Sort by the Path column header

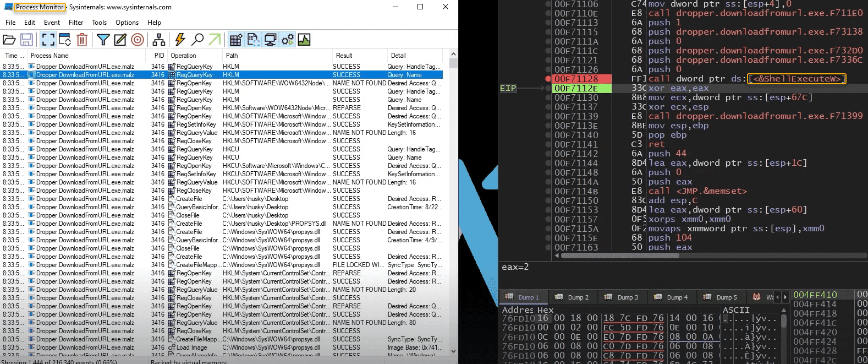tap(277, 56)
